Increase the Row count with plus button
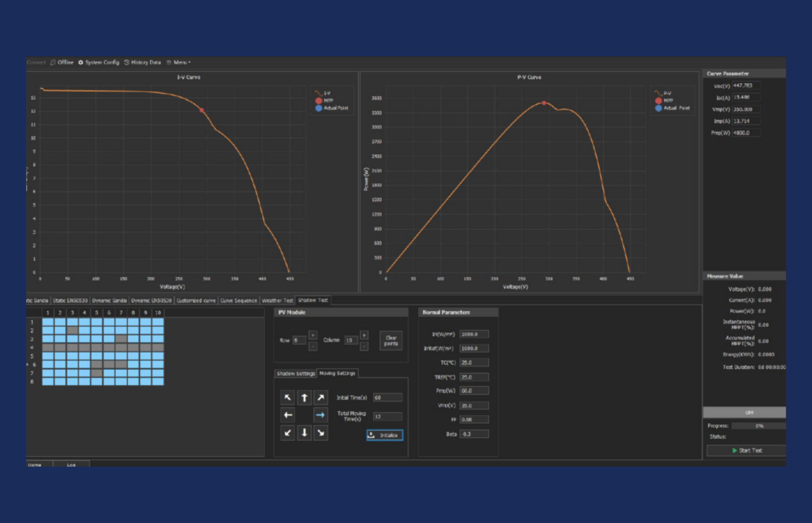812x523 pixels. pos(313,335)
